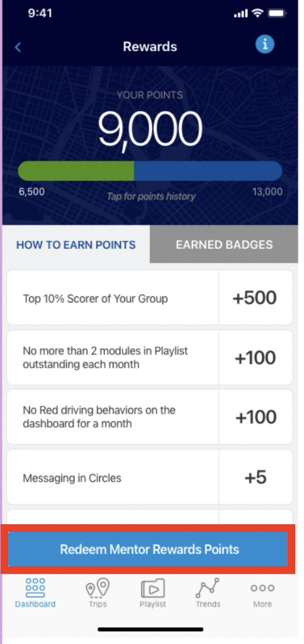This screenshot has width=304, height=644.
Task: Tap the back arrow in header
Action: pos(18,47)
